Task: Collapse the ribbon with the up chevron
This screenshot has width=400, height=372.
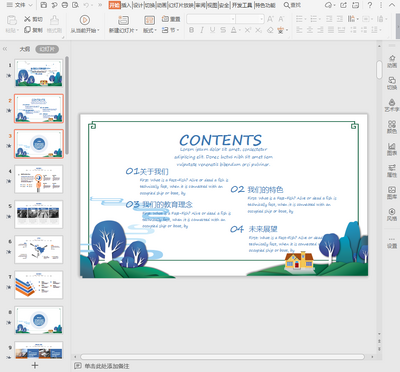Action: tap(392, 5)
